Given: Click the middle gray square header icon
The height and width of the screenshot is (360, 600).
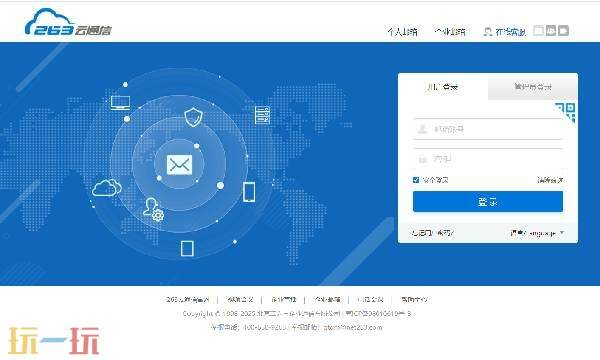Looking at the screenshot, I should coord(551,30).
